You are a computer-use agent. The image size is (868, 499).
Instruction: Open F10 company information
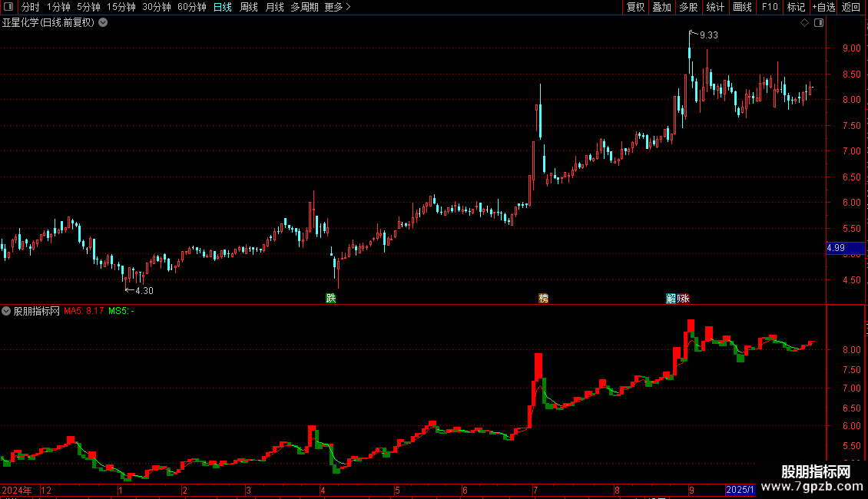(770, 7)
